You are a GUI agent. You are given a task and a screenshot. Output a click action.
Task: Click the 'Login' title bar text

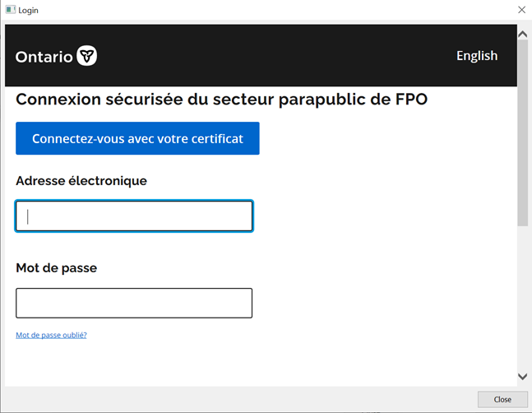pyautogui.click(x=29, y=10)
